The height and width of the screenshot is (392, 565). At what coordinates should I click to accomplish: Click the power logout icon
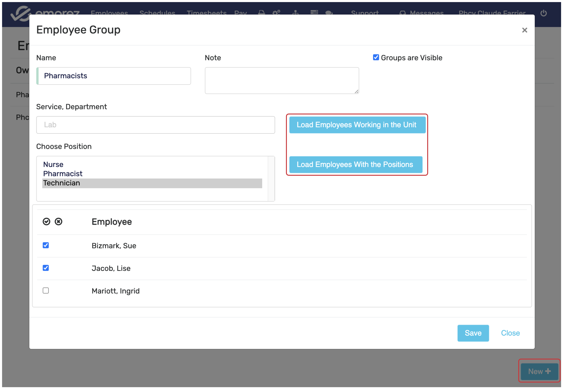point(544,13)
